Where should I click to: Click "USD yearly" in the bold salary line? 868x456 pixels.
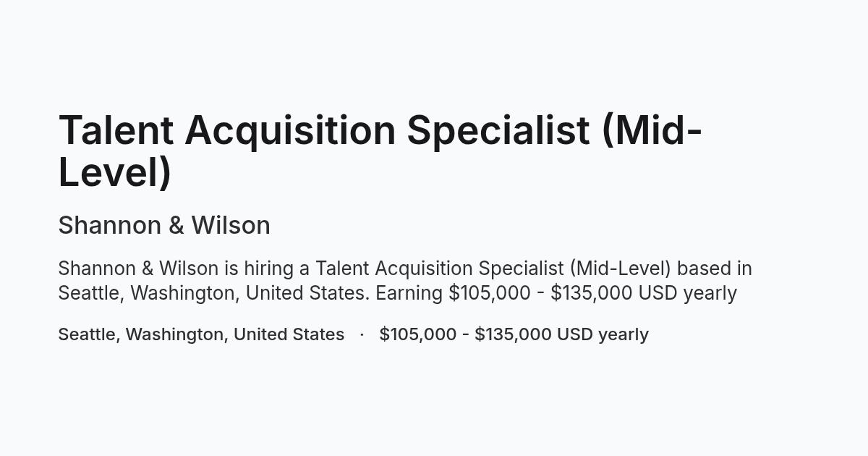pyautogui.click(x=603, y=335)
